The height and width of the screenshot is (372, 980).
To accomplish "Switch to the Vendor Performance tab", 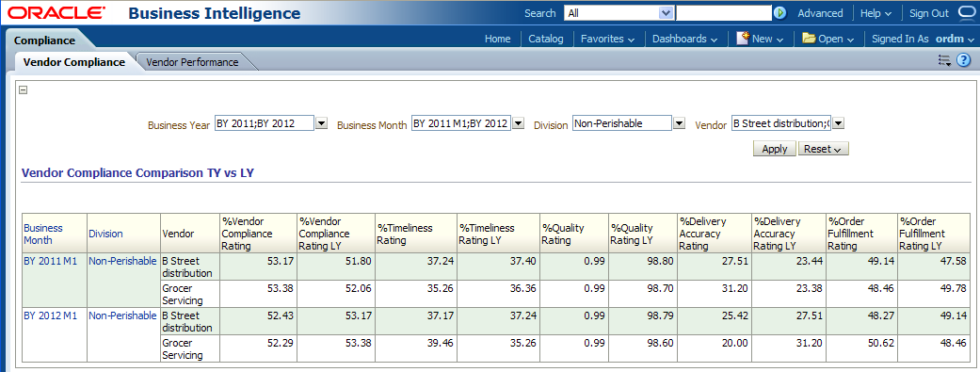I will coord(192,62).
